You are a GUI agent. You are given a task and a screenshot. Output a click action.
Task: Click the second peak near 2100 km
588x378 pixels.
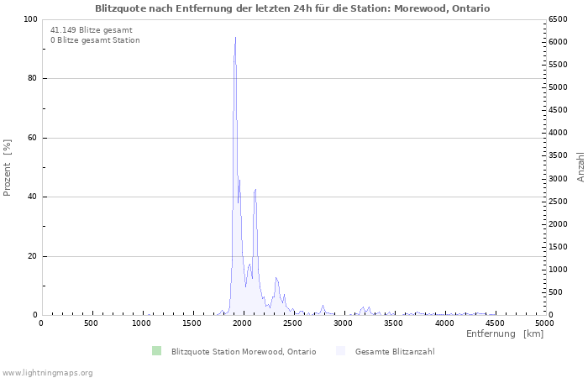[x=255, y=190]
